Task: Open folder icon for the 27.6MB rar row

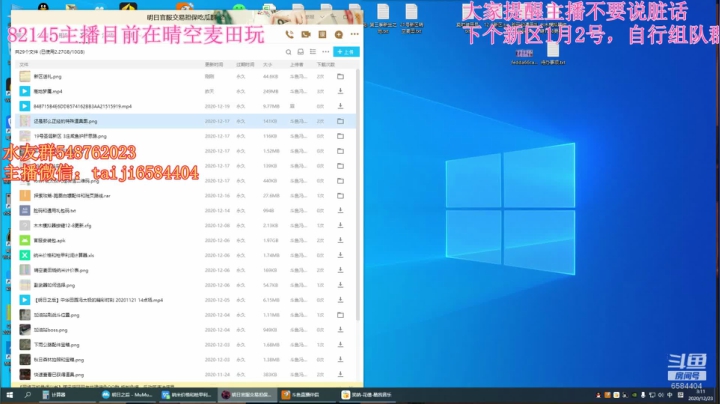Action: click(x=340, y=196)
